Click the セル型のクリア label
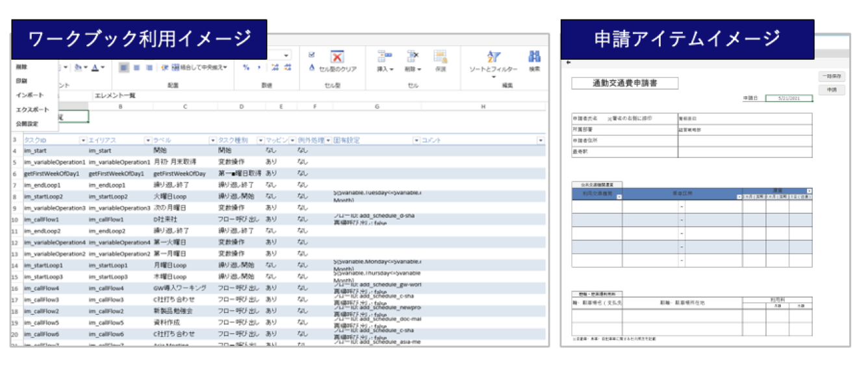 pos(338,68)
